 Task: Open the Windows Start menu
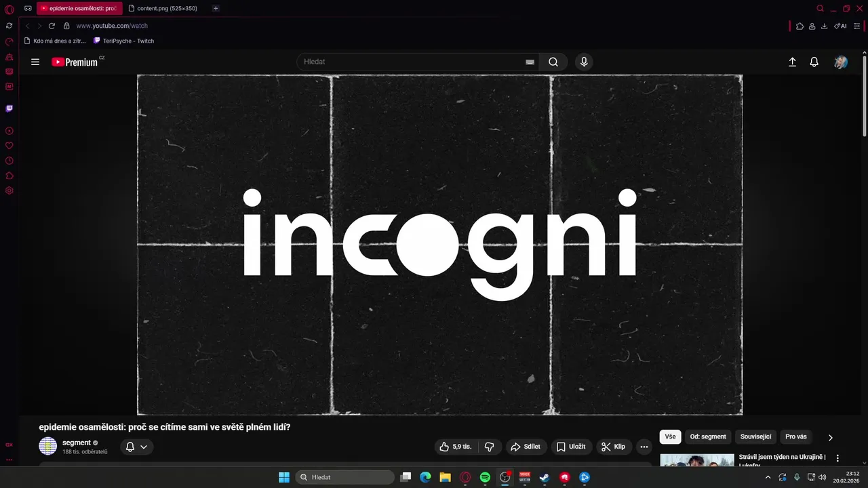tap(284, 477)
